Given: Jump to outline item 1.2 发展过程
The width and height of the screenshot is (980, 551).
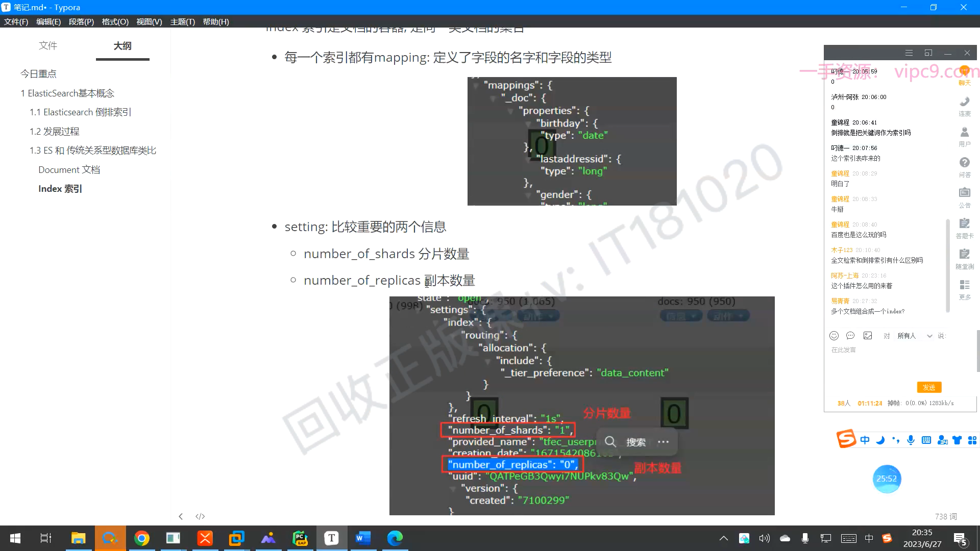Looking at the screenshot, I should coord(55,131).
